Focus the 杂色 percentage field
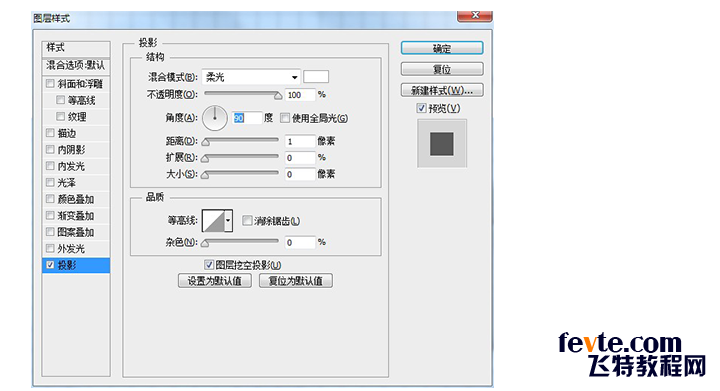The width and height of the screenshot is (720, 391). [300, 242]
